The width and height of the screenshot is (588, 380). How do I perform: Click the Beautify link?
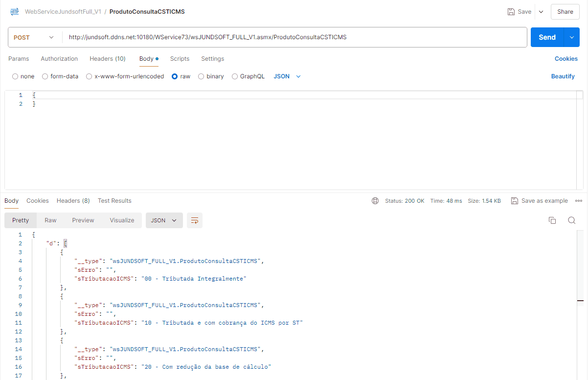pyautogui.click(x=563, y=76)
